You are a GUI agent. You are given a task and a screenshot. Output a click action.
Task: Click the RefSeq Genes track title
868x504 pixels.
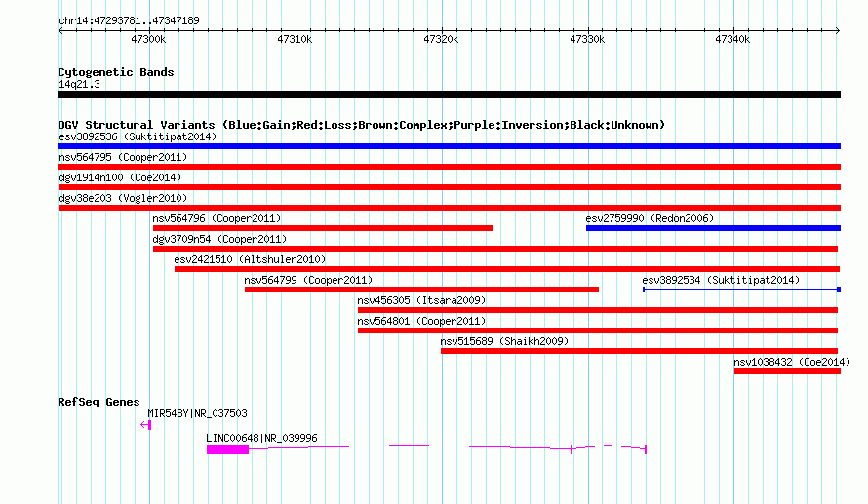click(x=99, y=402)
